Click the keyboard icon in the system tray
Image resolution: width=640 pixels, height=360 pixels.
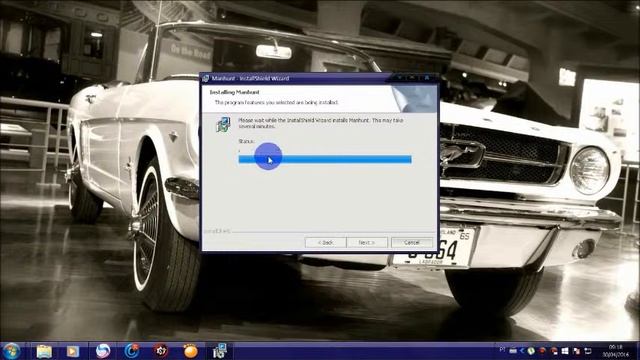click(x=513, y=351)
